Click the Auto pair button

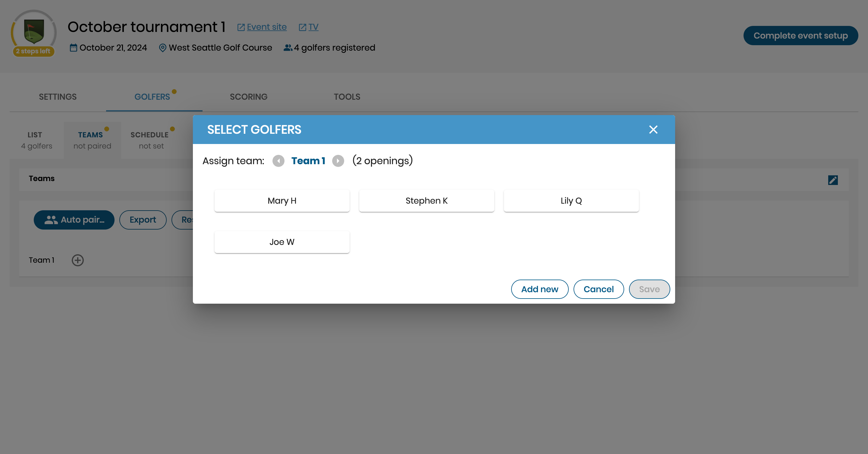74,220
